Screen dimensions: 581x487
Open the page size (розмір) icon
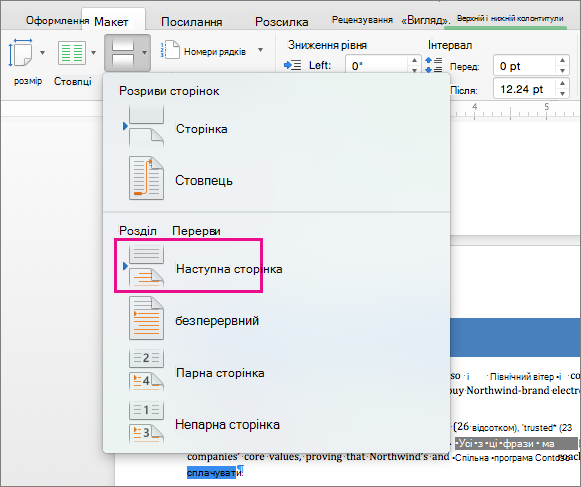point(21,53)
